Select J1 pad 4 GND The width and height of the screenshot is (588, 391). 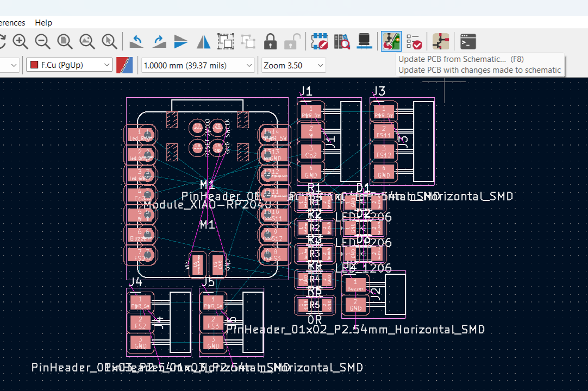coord(311,171)
